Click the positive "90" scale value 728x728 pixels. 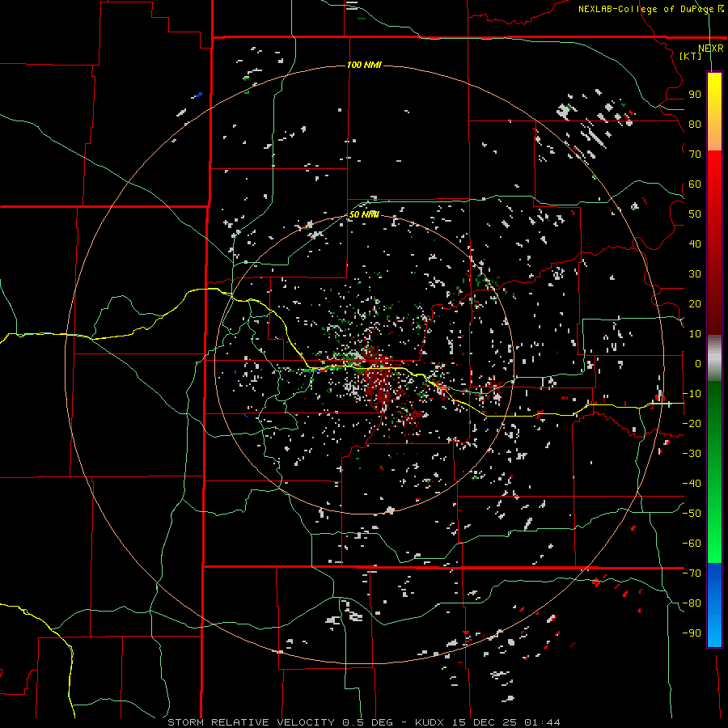(695, 95)
